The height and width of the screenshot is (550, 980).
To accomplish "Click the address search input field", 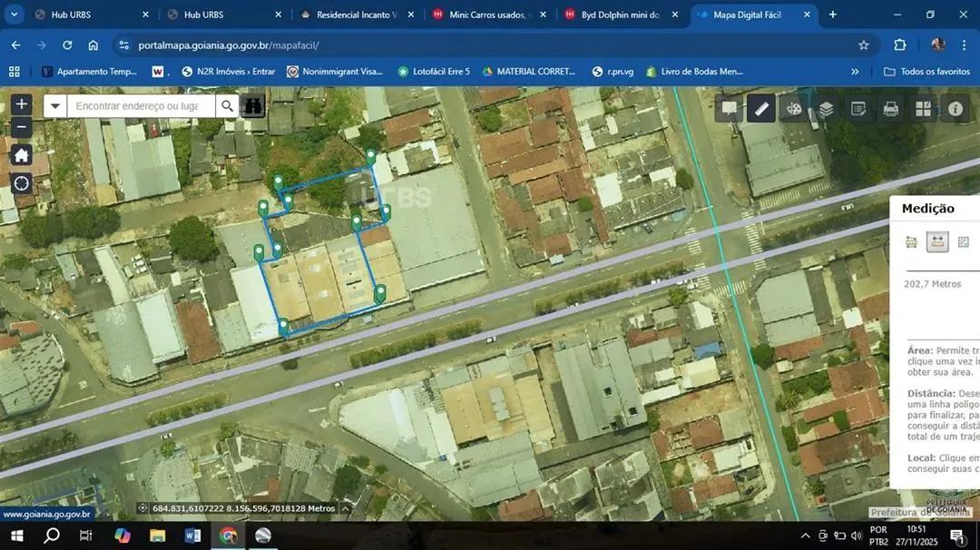I will 141,106.
